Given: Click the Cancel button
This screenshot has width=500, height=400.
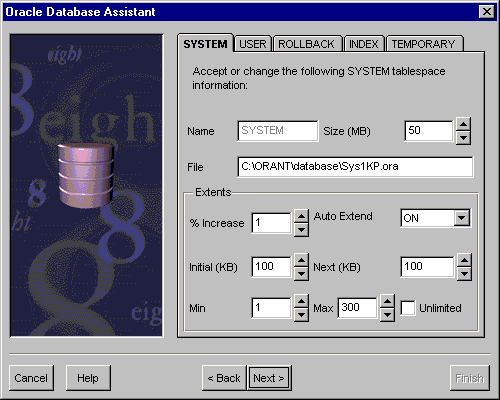Looking at the screenshot, I should 31,378.
